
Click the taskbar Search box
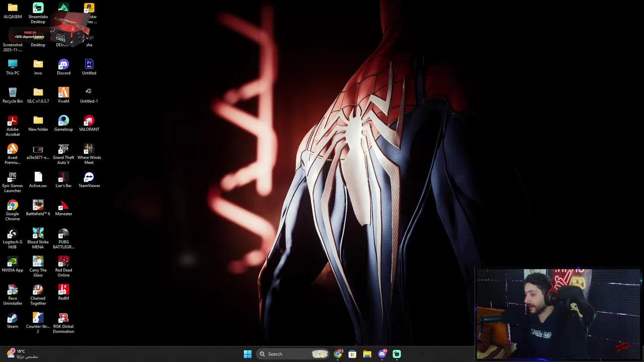pyautogui.click(x=293, y=354)
